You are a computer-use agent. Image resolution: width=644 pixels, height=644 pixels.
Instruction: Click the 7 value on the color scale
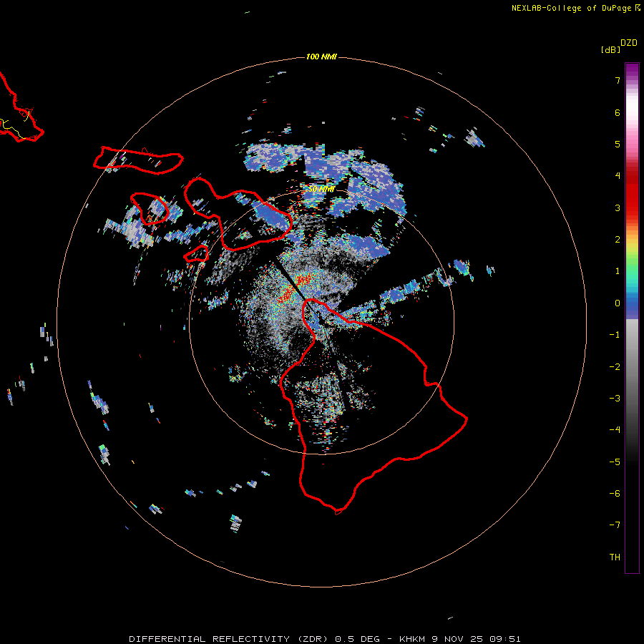[x=618, y=80]
